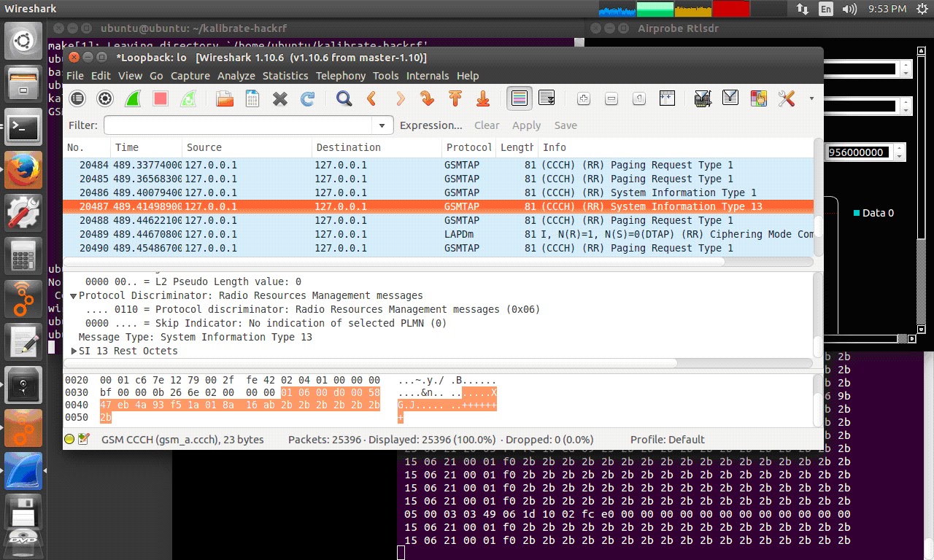Go back in packet history

(x=372, y=98)
